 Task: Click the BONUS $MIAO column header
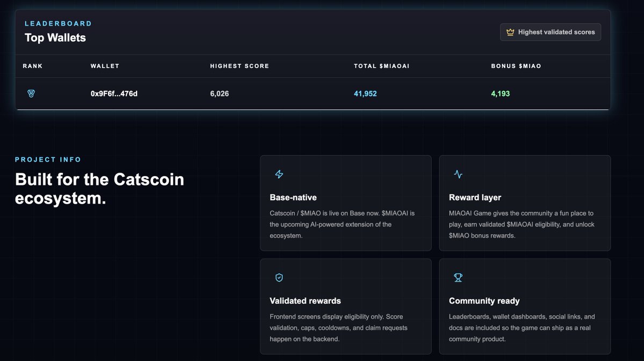click(516, 66)
